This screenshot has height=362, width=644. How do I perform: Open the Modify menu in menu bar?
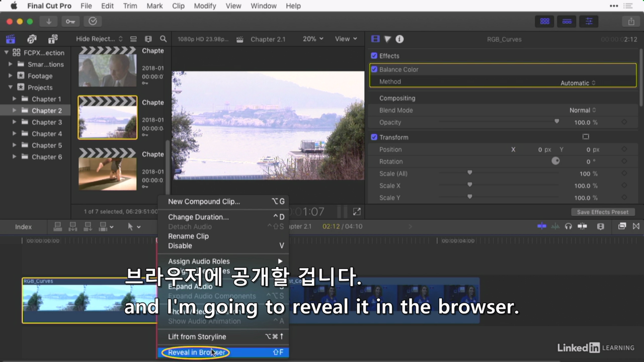205,6
